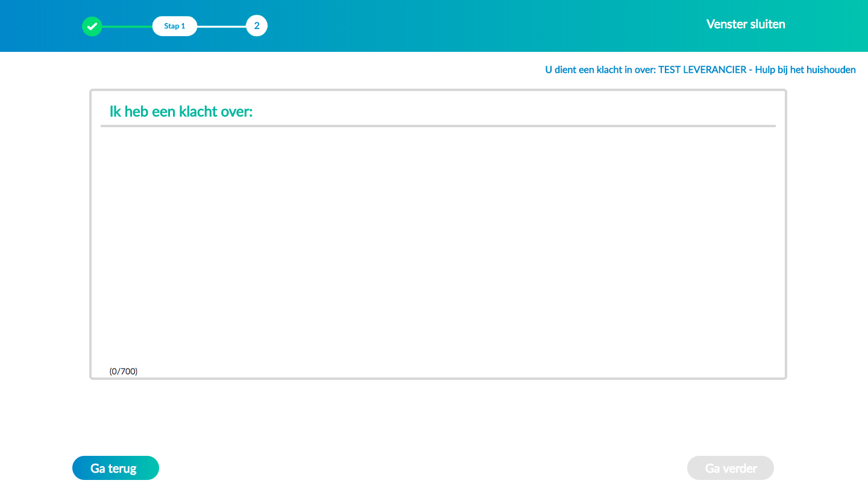The height and width of the screenshot is (489, 868).
Task: Jump to step 2 circle
Action: (257, 26)
